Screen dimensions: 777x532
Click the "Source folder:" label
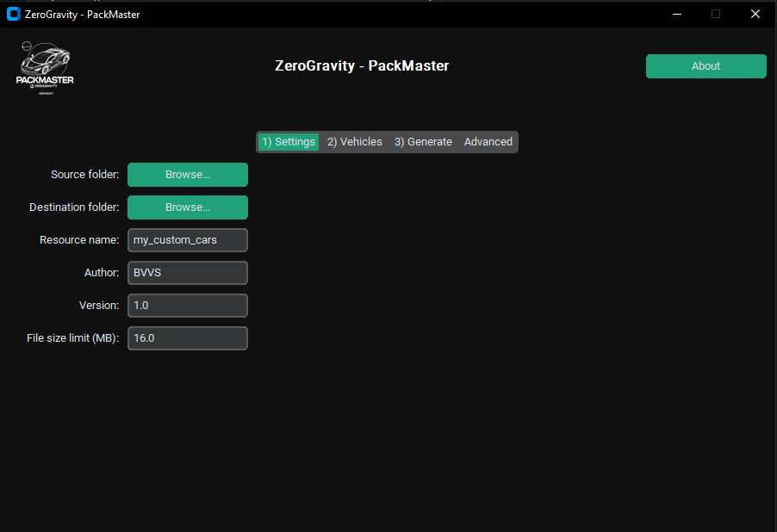84,175
